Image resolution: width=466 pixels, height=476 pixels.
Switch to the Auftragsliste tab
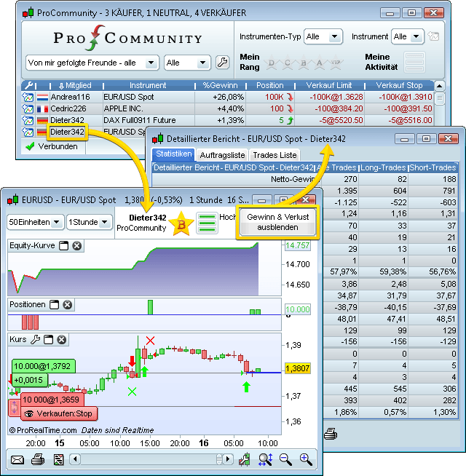222,155
